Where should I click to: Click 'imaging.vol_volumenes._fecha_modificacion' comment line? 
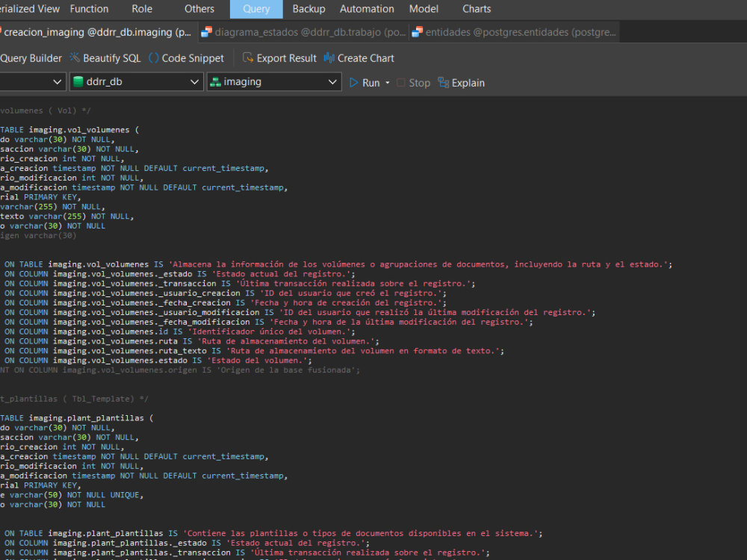point(269,322)
